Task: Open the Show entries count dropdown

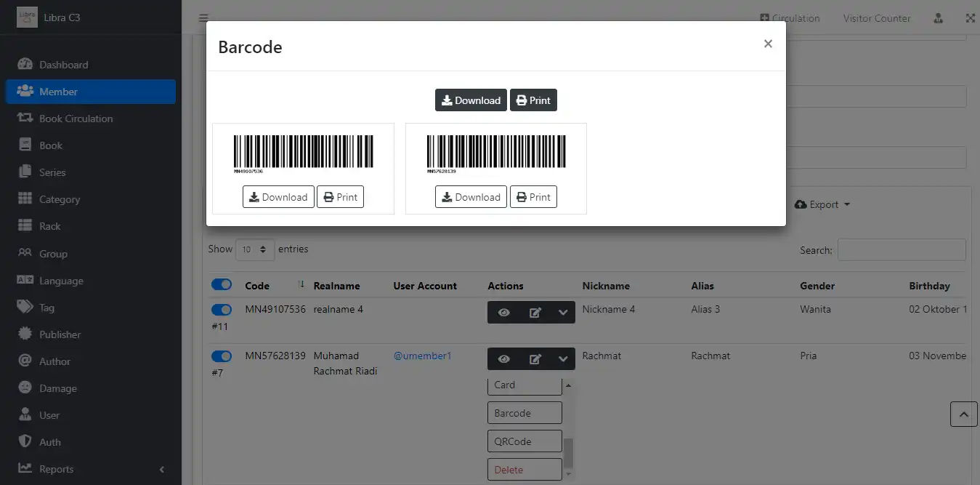Action: tap(255, 249)
